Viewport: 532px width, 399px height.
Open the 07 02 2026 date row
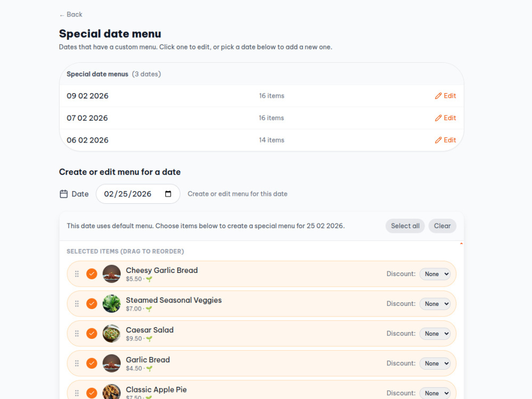point(262,118)
